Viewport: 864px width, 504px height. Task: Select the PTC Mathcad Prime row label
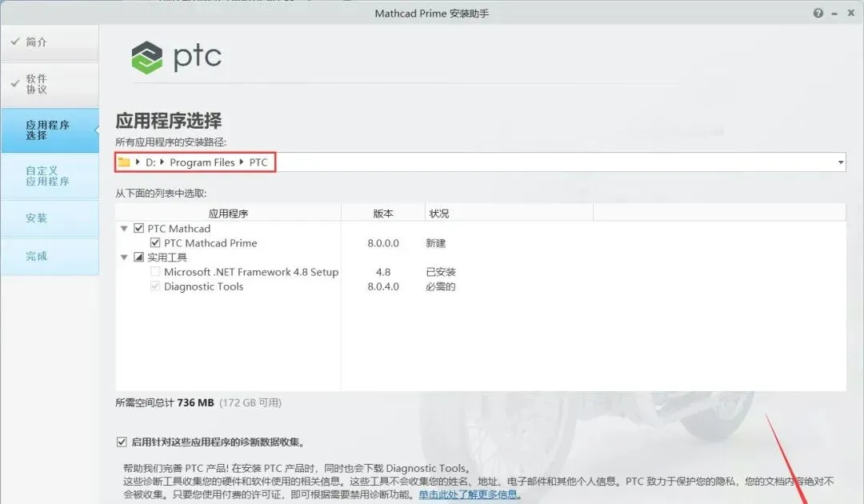(x=210, y=243)
